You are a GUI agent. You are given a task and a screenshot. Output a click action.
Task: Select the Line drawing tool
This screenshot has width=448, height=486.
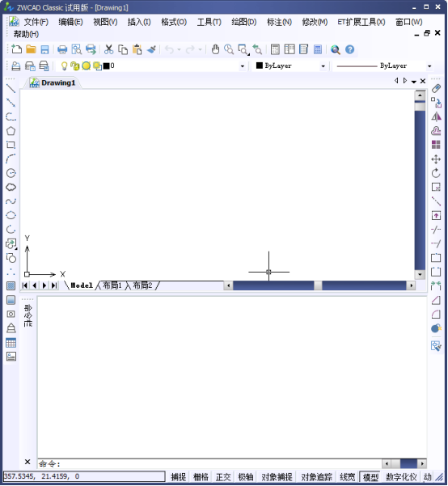[x=11, y=88]
